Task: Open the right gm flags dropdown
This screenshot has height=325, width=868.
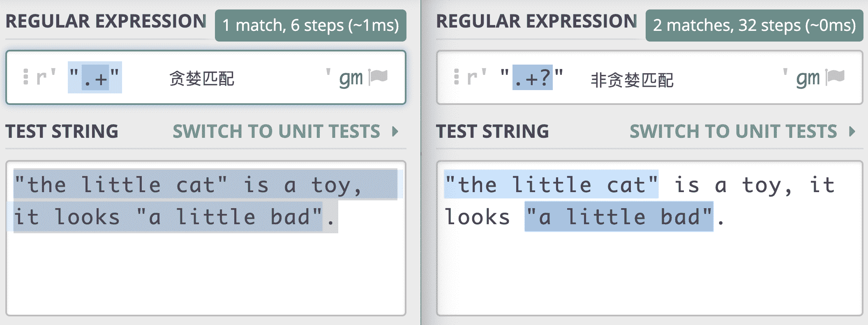Action: click(x=808, y=78)
